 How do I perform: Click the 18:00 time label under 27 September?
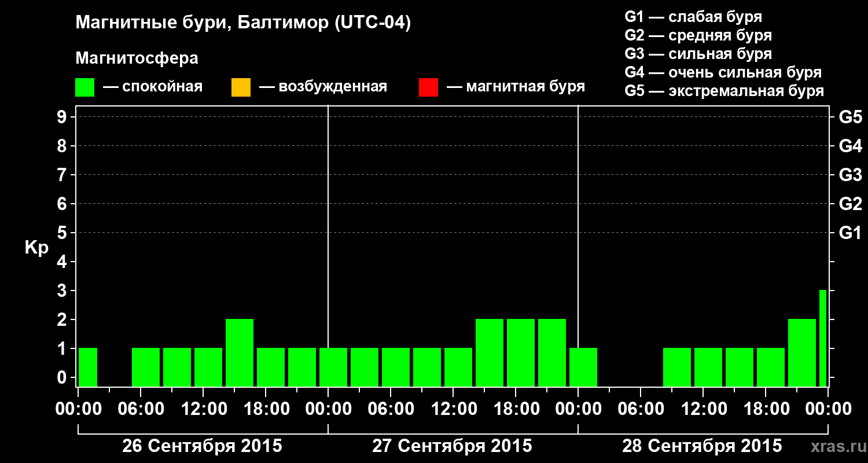point(516,409)
